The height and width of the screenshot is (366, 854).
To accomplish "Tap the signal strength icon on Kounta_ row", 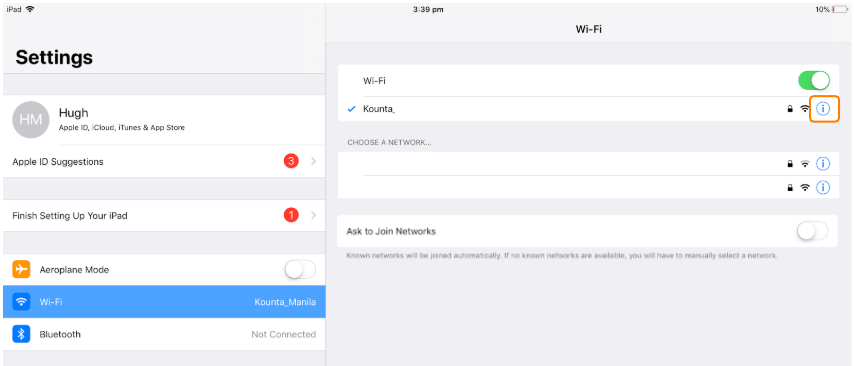I will pos(805,109).
